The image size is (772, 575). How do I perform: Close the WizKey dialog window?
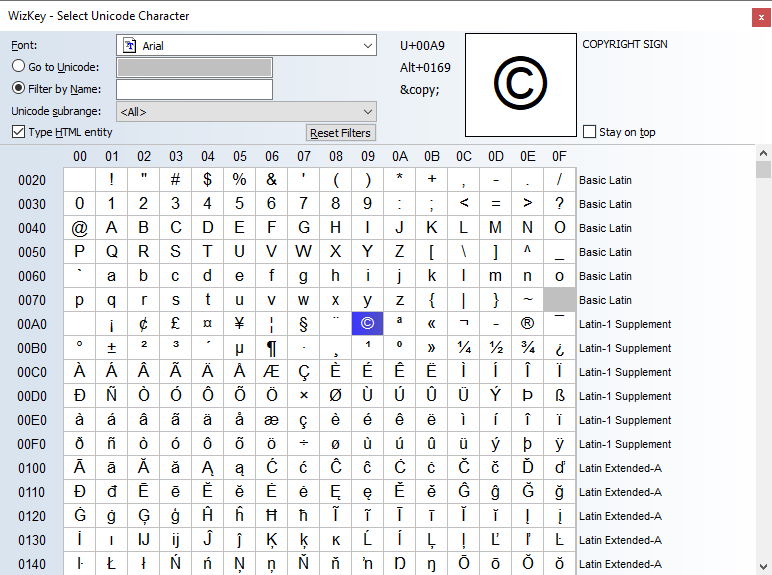click(757, 16)
